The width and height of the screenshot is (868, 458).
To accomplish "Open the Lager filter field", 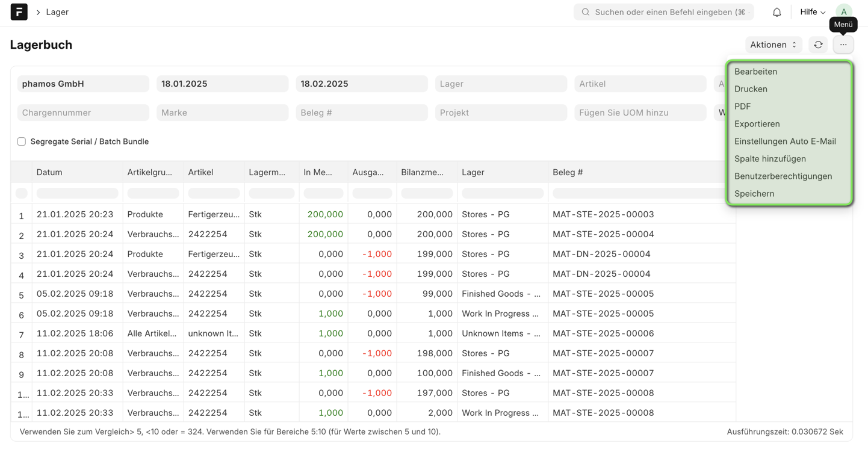I will (501, 84).
